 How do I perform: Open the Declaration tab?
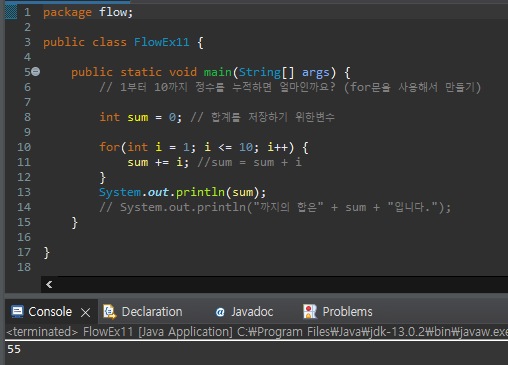pos(152,312)
